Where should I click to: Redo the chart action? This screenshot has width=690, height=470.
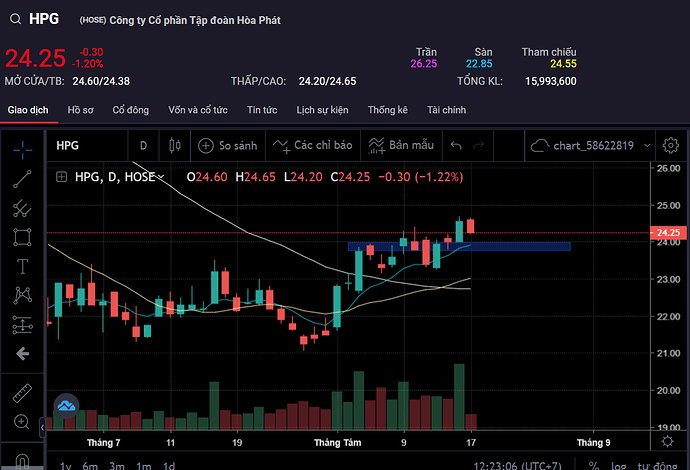point(478,145)
